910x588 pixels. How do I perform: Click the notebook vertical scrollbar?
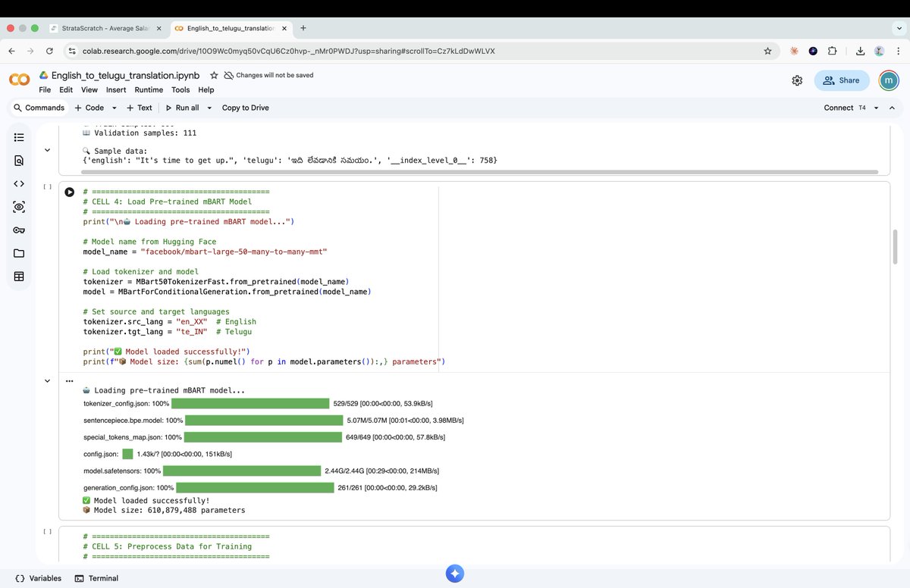click(896, 247)
